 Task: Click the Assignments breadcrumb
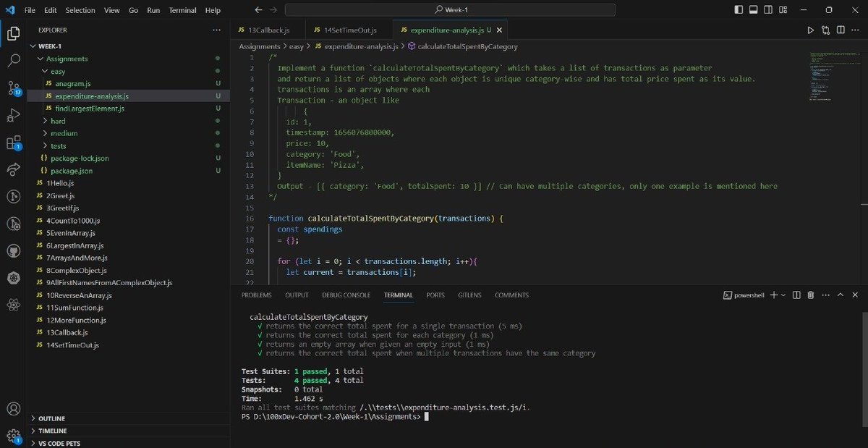[x=260, y=46]
